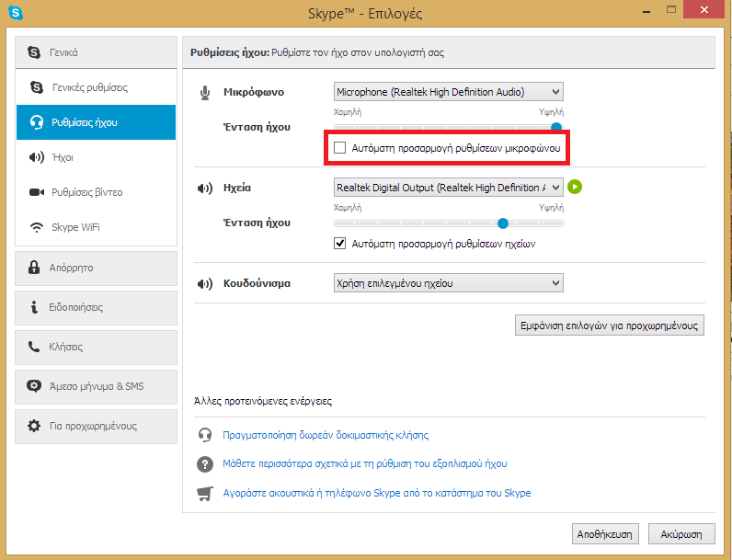
Task: Click the WiFi icon beside Skype WiFi
Action: (x=37, y=227)
